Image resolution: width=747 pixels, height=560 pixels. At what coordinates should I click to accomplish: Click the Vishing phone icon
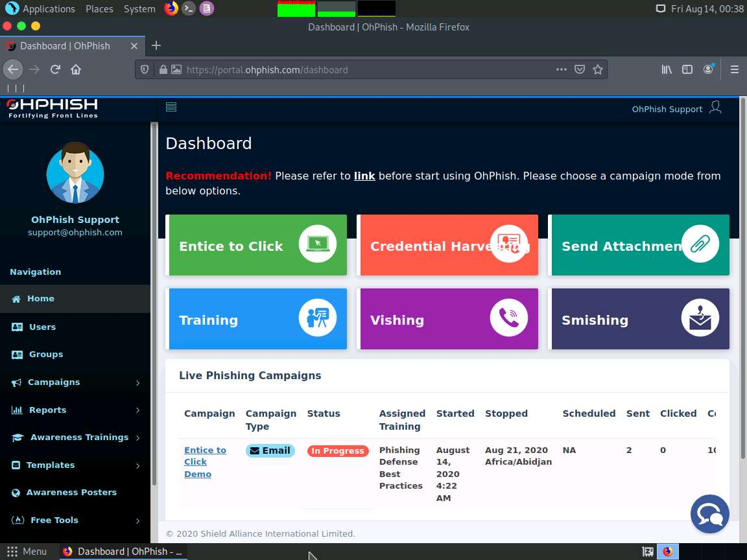coord(509,318)
